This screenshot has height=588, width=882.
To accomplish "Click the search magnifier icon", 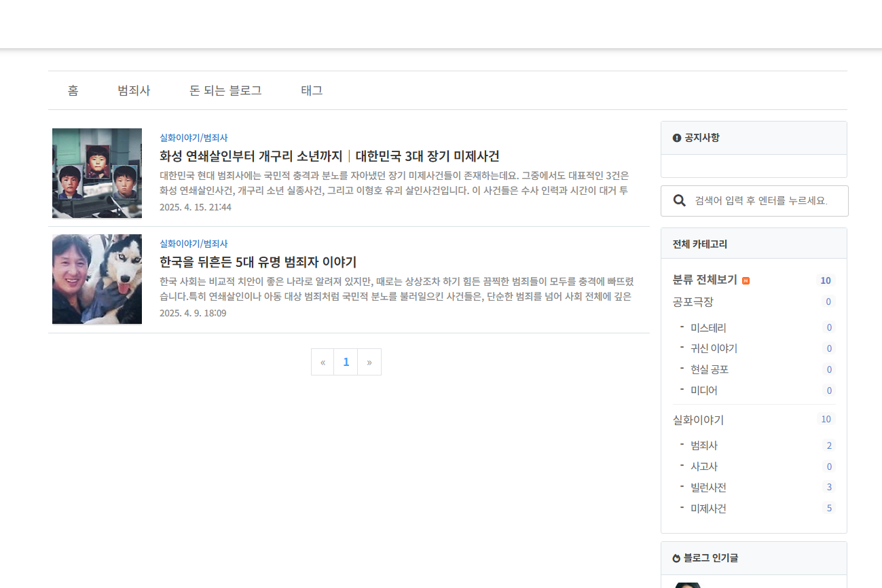I will point(679,200).
